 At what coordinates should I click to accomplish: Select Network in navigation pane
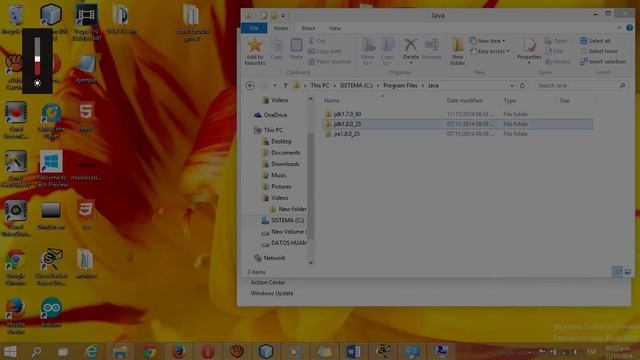pyautogui.click(x=269, y=258)
